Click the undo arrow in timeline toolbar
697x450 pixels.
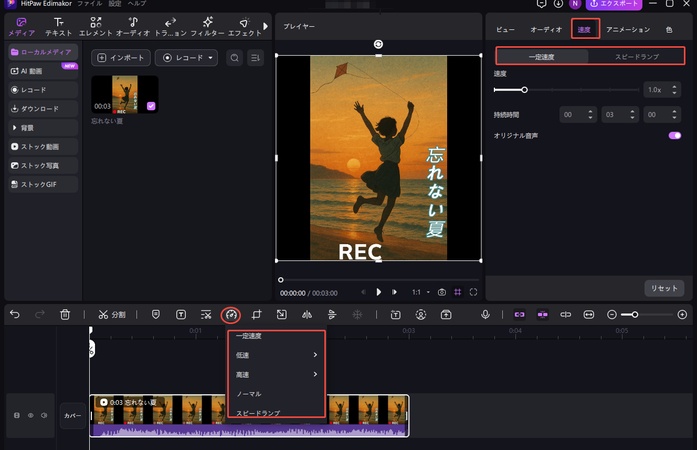click(x=15, y=314)
